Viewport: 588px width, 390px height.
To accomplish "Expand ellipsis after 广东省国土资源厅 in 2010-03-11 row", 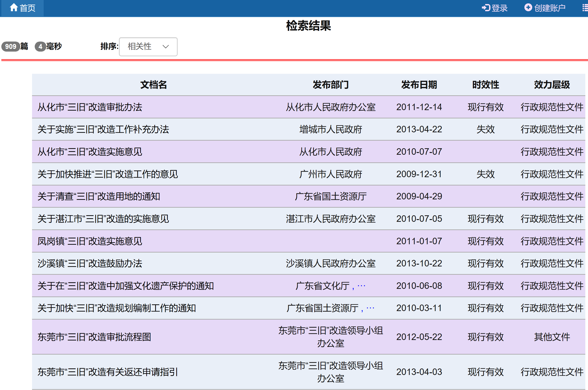I will pyautogui.click(x=370, y=308).
